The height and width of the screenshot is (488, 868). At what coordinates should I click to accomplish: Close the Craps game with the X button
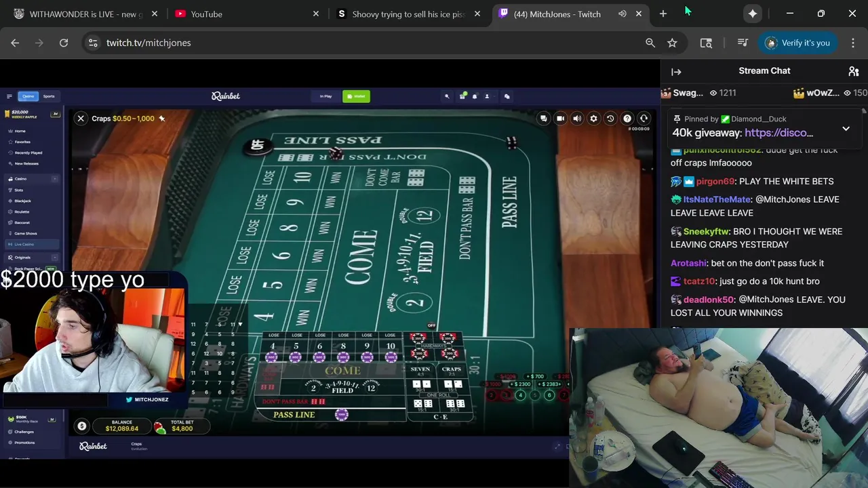(x=81, y=119)
